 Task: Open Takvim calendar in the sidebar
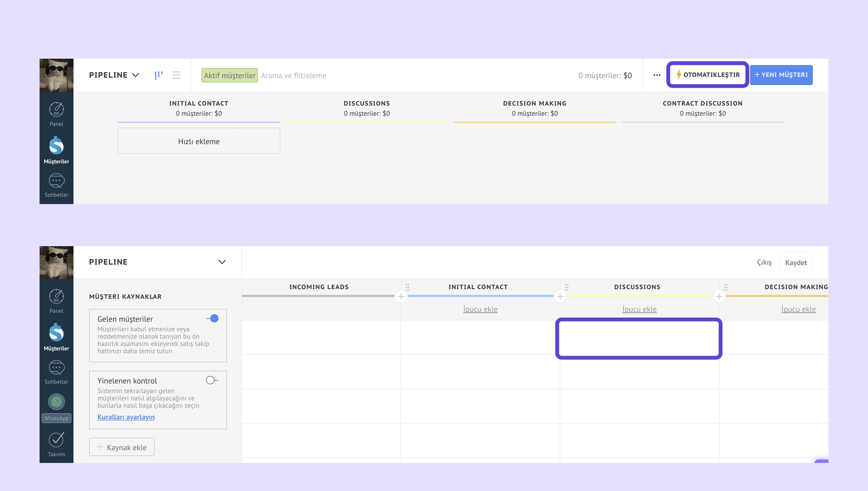pos(56,440)
